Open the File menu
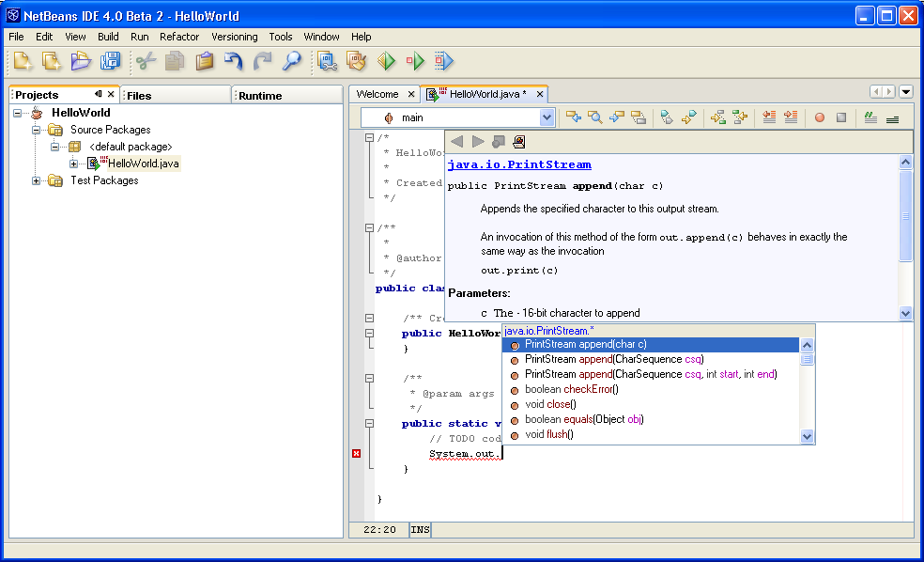924x562 pixels. click(17, 37)
